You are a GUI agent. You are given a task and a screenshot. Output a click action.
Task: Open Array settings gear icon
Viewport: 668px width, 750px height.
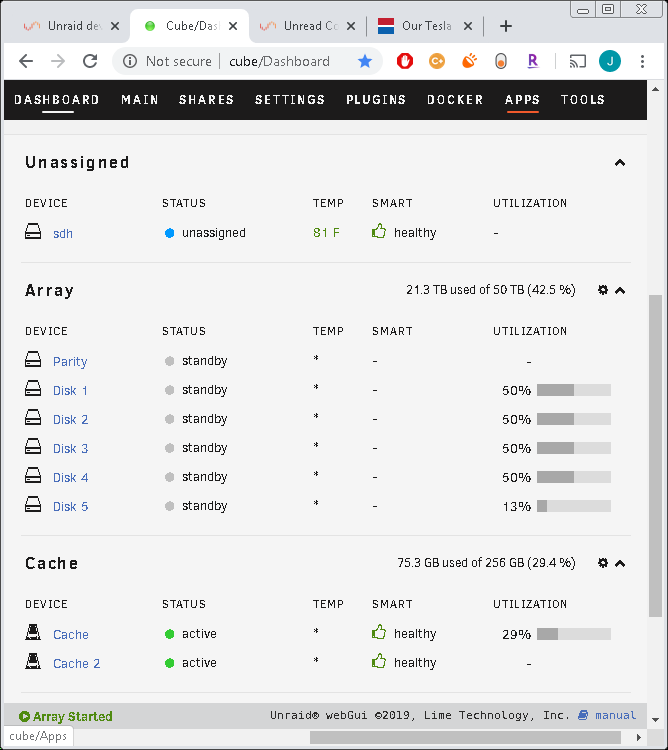(x=603, y=290)
